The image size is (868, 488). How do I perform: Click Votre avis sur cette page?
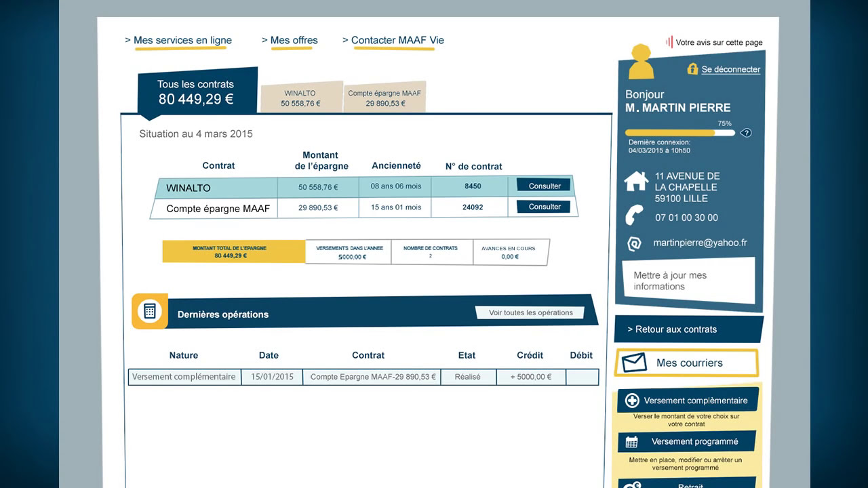(719, 42)
